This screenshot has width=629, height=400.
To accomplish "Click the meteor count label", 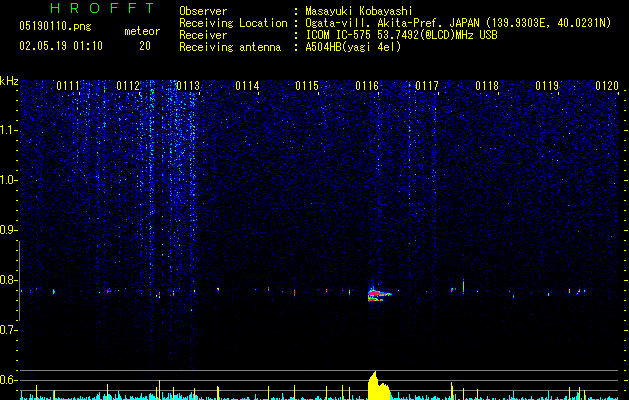I will [x=142, y=31].
